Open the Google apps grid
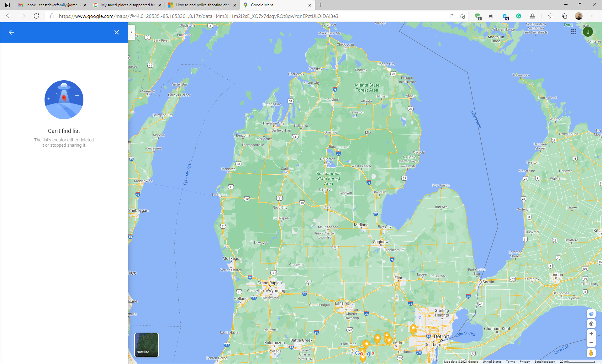 (574, 32)
